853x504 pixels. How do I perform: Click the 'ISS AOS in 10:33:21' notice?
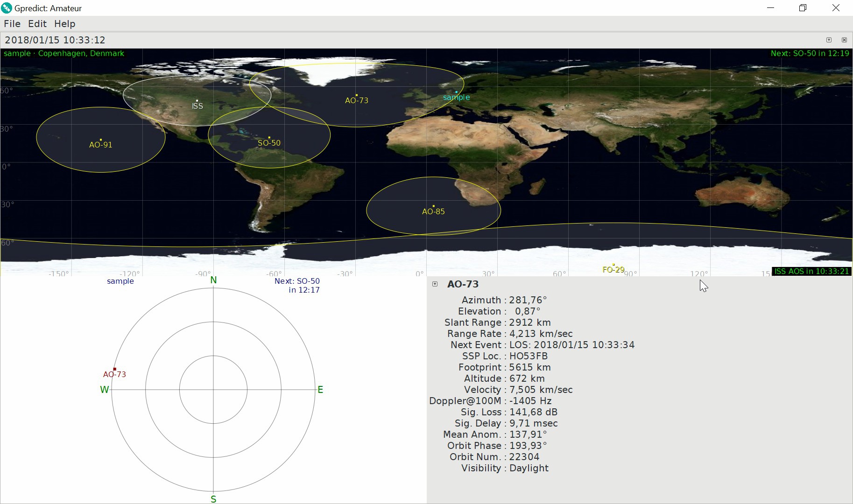pos(811,271)
